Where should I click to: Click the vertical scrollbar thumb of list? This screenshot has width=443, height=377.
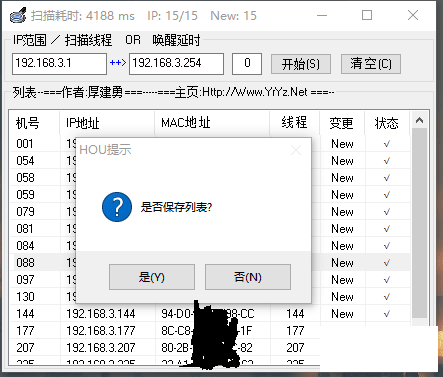[x=419, y=223]
